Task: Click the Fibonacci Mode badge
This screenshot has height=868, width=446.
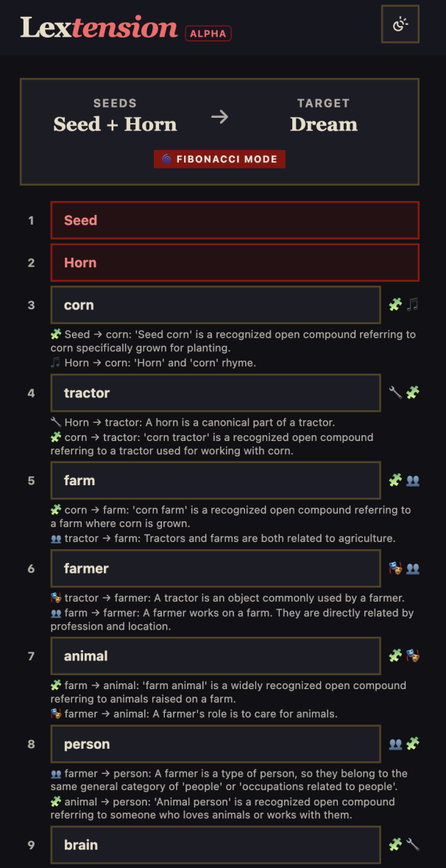Action: click(x=219, y=159)
